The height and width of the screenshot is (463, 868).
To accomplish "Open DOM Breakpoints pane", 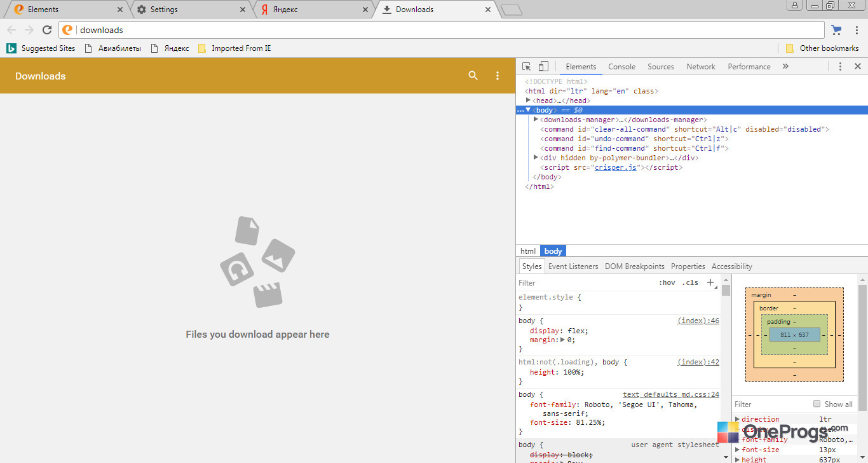I will point(635,266).
